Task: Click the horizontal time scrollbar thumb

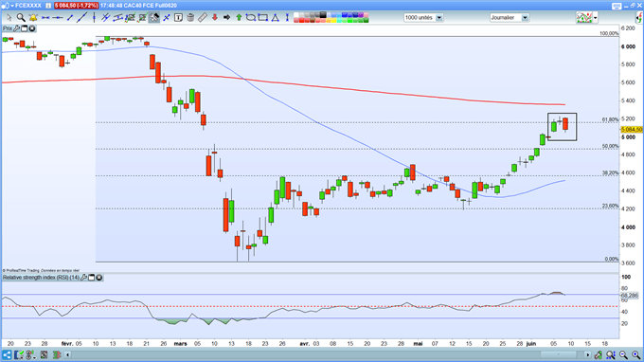Action: [x=558, y=354]
